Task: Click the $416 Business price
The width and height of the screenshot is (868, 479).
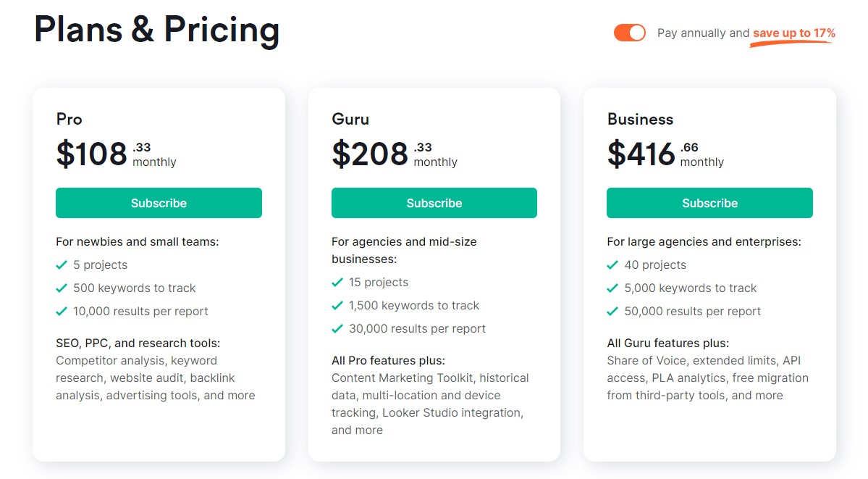Action: [641, 154]
